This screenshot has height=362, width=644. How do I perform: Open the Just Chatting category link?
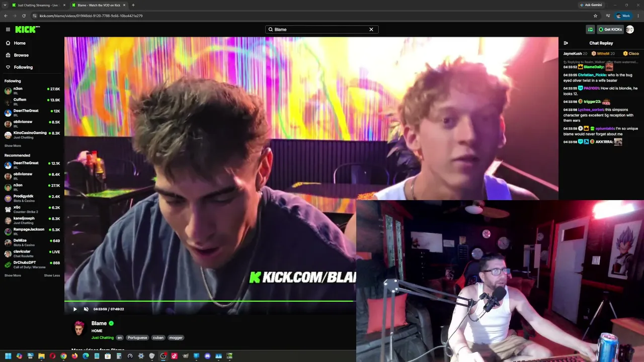click(103, 338)
